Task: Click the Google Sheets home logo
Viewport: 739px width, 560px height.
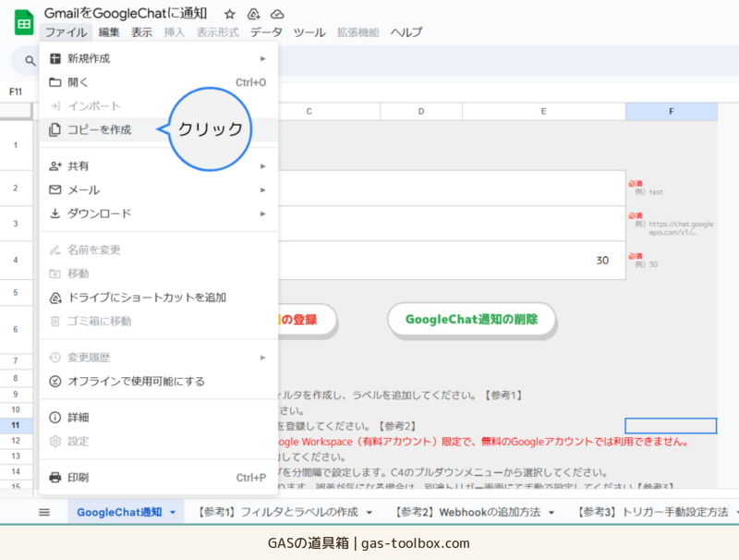Action: click(24, 22)
